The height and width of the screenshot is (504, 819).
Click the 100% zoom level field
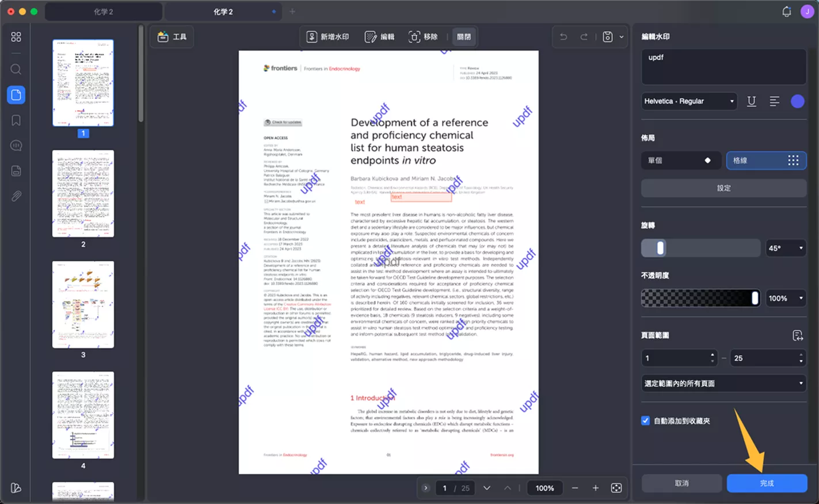point(544,488)
